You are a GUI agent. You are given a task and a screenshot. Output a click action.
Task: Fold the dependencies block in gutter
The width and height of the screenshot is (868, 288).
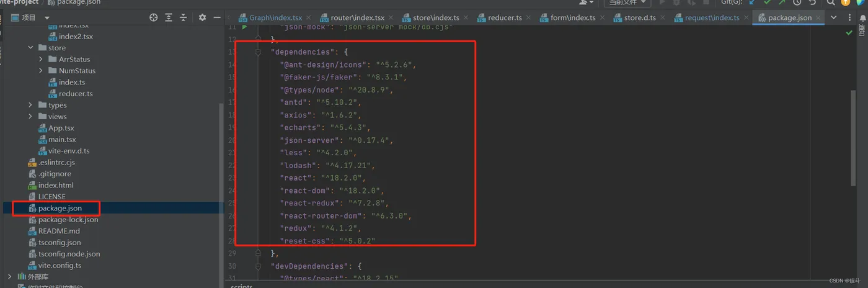click(258, 52)
